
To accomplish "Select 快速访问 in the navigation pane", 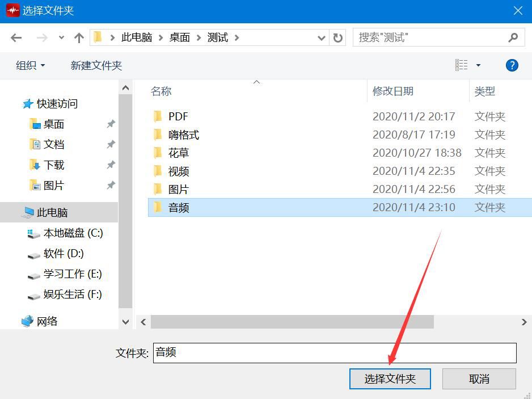I will point(50,103).
